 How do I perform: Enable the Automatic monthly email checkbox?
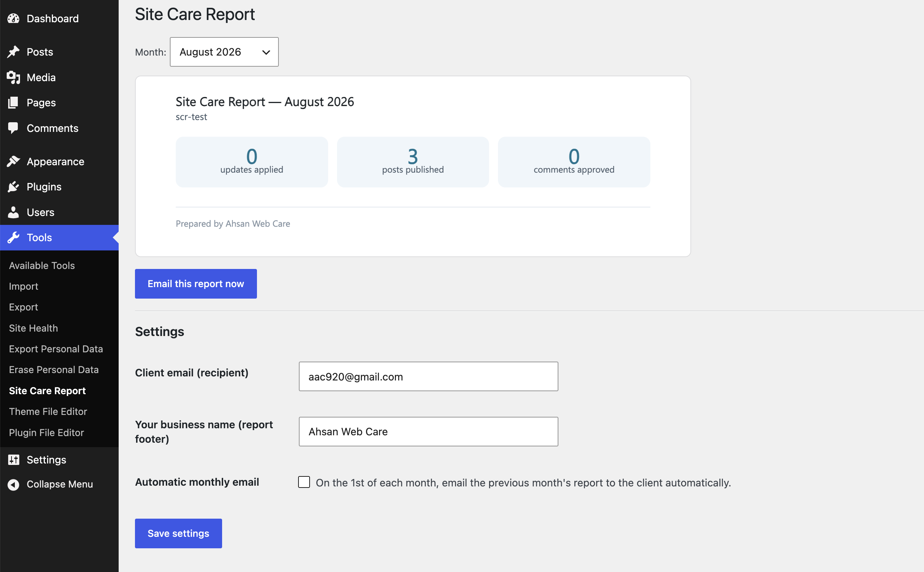304,482
